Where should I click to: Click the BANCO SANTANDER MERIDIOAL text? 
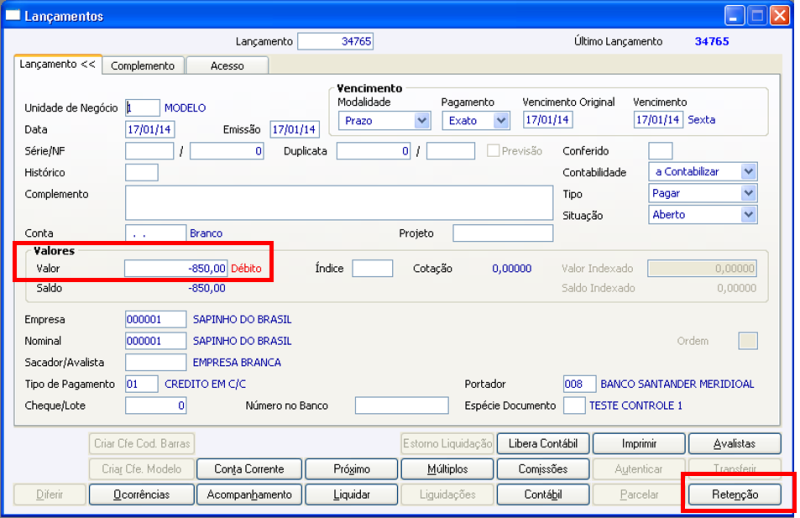click(677, 384)
